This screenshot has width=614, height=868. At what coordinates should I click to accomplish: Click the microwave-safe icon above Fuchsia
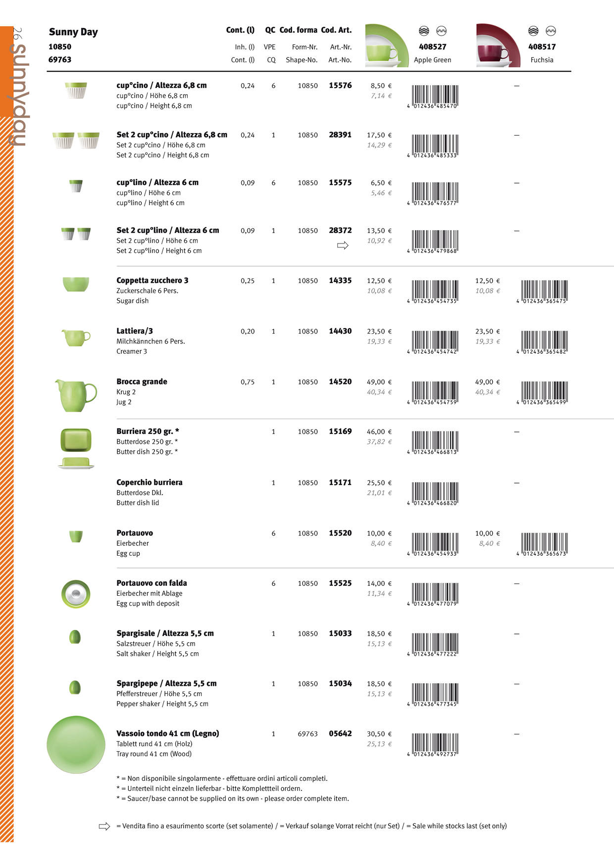(551, 31)
